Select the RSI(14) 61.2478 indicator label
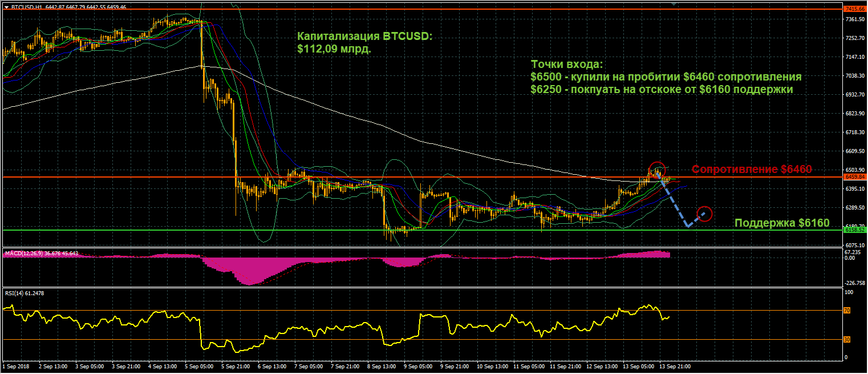The height and width of the screenshot is (374, 868). [x=24, y=293]
